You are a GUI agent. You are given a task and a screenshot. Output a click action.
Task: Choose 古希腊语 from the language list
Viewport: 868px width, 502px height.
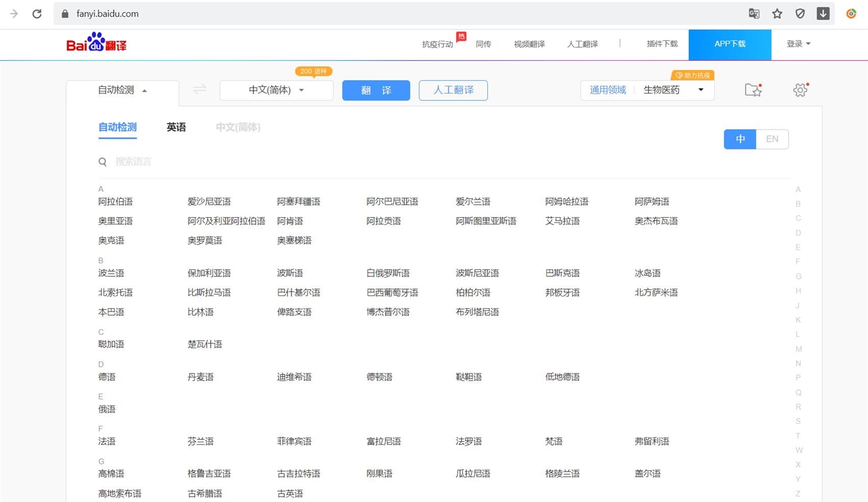(205, 494)
